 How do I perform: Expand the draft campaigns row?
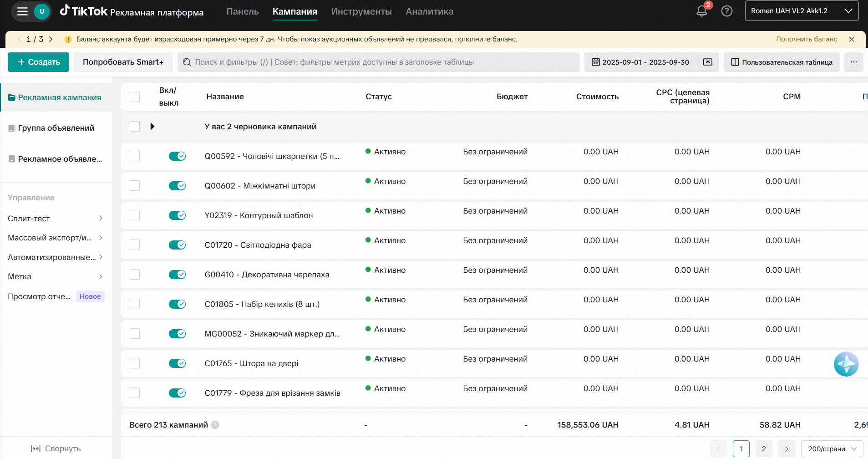(x=152, y=126)
